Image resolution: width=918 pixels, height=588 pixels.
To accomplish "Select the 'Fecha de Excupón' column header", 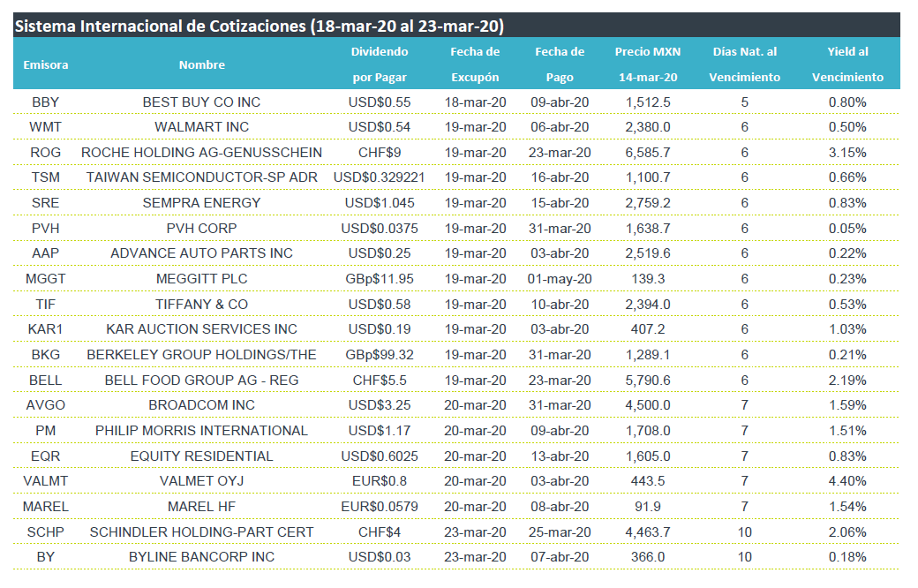I will pyautogui.click(x=475, y=64).
